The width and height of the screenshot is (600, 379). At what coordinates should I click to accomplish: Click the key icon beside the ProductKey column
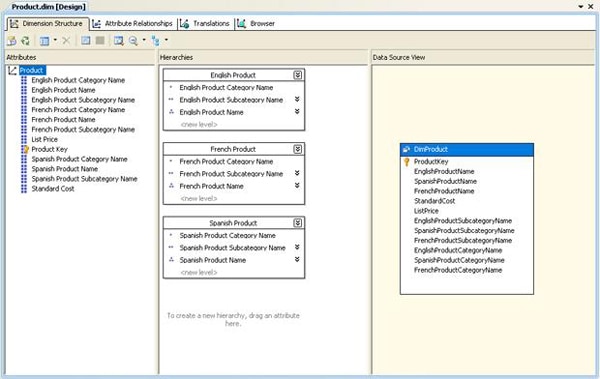[x=407, y=162]
